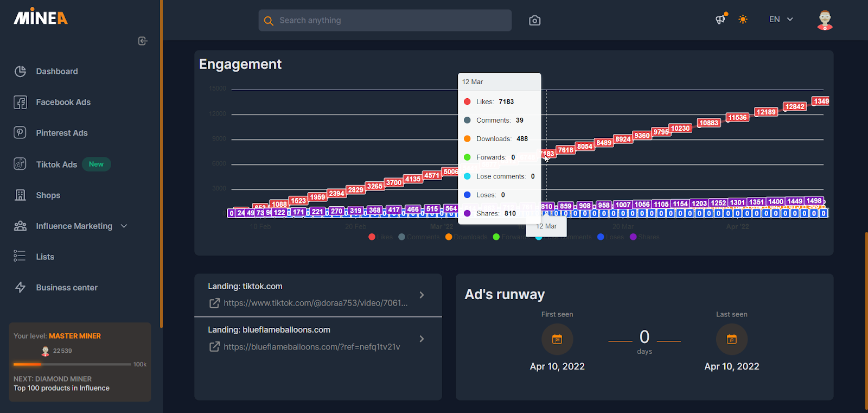This screenshot has width=868, height=413.
Task: Go to the Shops section
Action: tap(48, 195)
